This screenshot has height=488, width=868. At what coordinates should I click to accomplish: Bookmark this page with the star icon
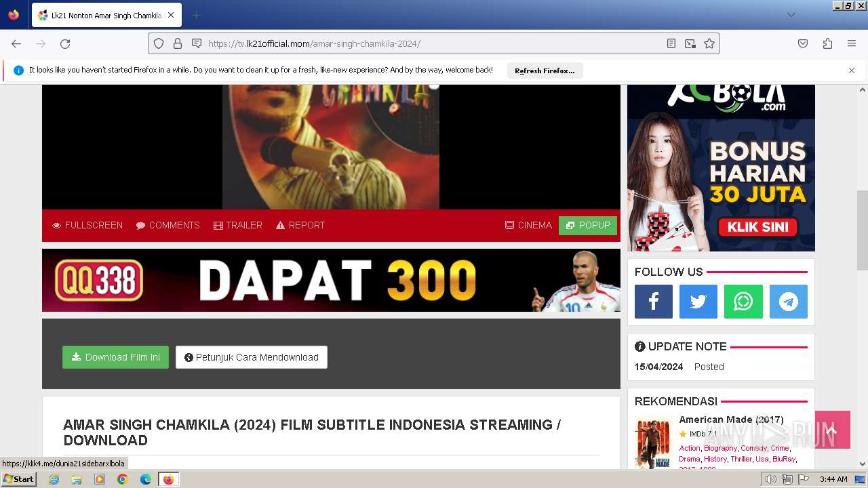click(709, 43)
